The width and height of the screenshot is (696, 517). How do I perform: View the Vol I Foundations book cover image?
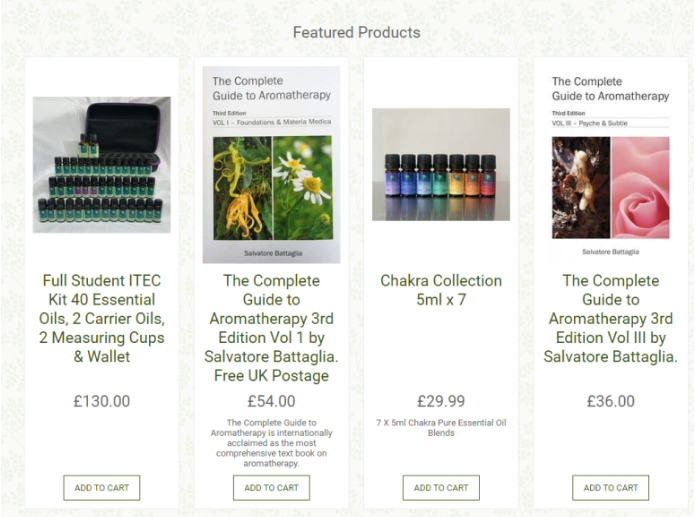272,165
